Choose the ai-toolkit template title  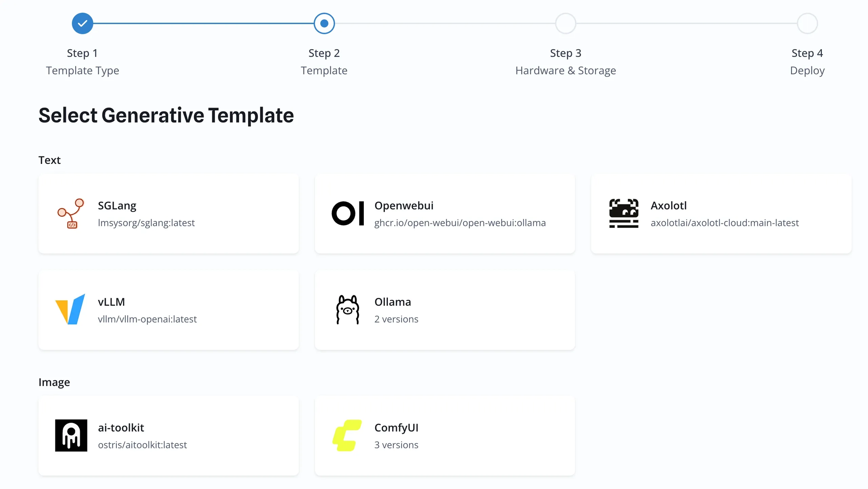(121, 428)
